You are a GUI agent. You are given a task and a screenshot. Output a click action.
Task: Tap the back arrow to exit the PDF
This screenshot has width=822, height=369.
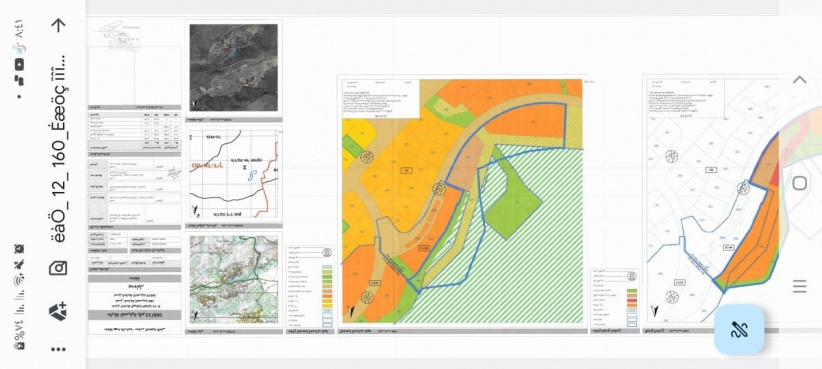(x=58, y=25)
